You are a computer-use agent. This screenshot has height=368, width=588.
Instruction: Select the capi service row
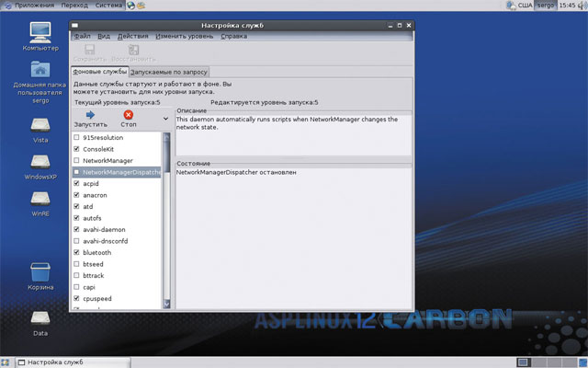tap(117, 287)
